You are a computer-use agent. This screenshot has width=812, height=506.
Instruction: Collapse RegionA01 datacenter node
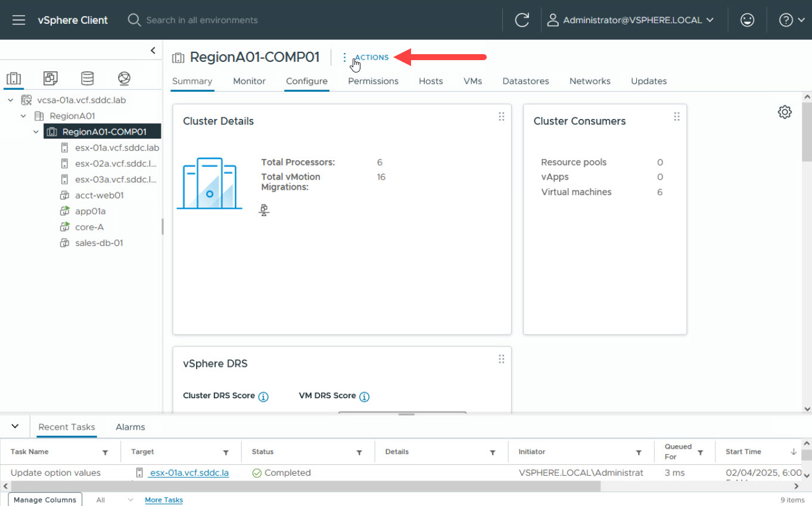[x=23, y=116]
